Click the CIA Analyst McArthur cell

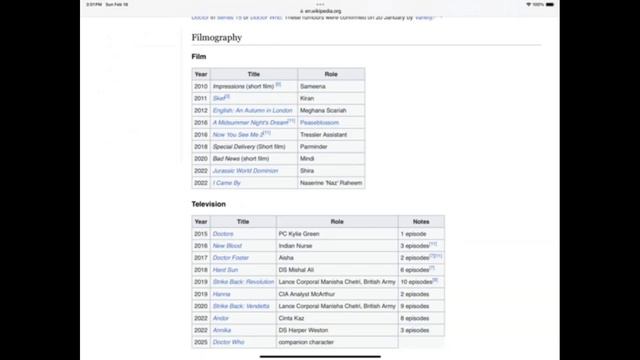337,294
